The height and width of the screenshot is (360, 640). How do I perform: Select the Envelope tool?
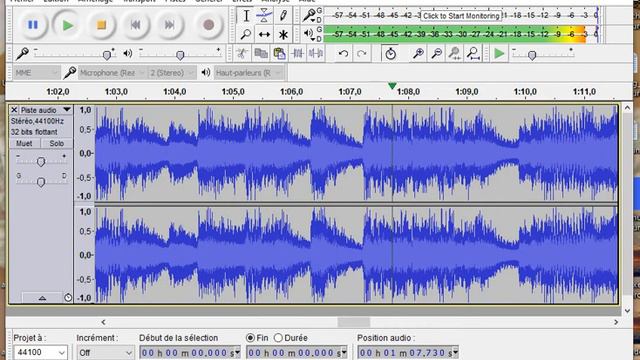click(264, 16)
